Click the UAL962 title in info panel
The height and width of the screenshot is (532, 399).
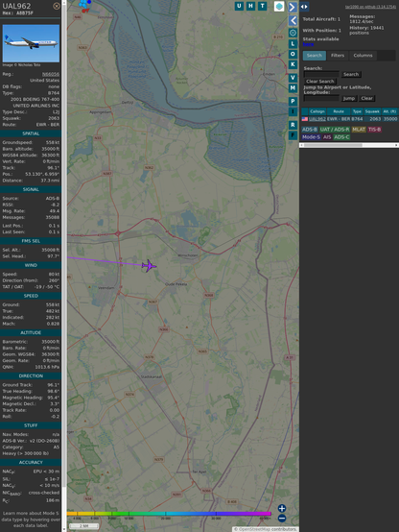click(x=16, y=6)
